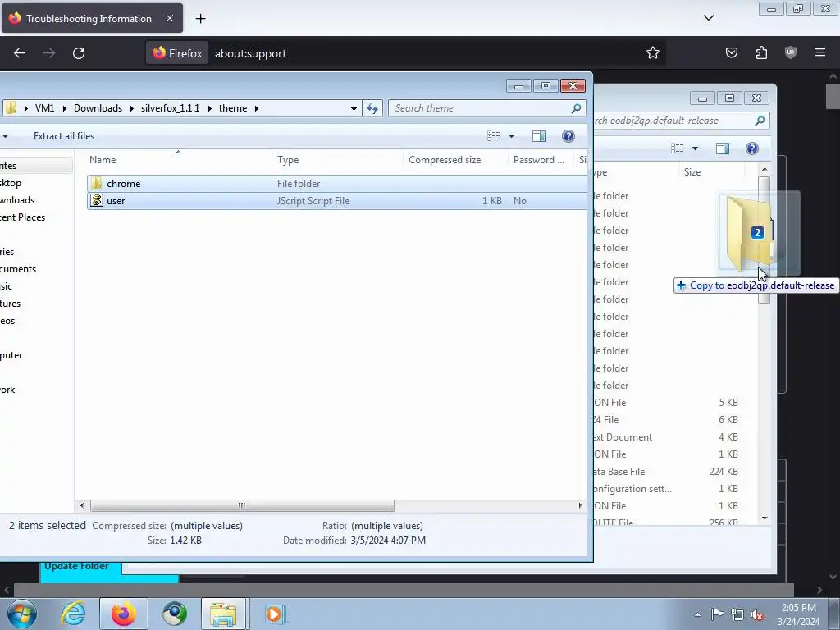
Task: Open Windows Media Player from taskbar
Action: [x=274, y=614]
